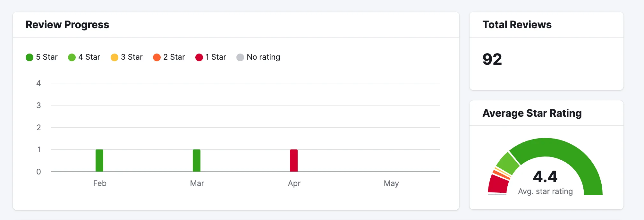Toggle the 4 Star legend dot
Screen dimensions: 644x220
tap(72, 57)
